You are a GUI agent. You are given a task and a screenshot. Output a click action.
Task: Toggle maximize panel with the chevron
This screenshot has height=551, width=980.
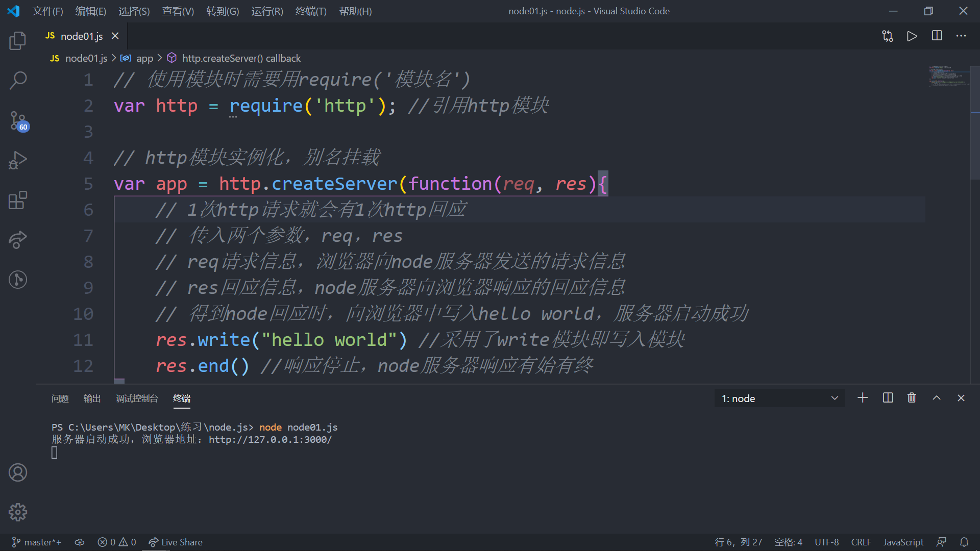point(937,398)
